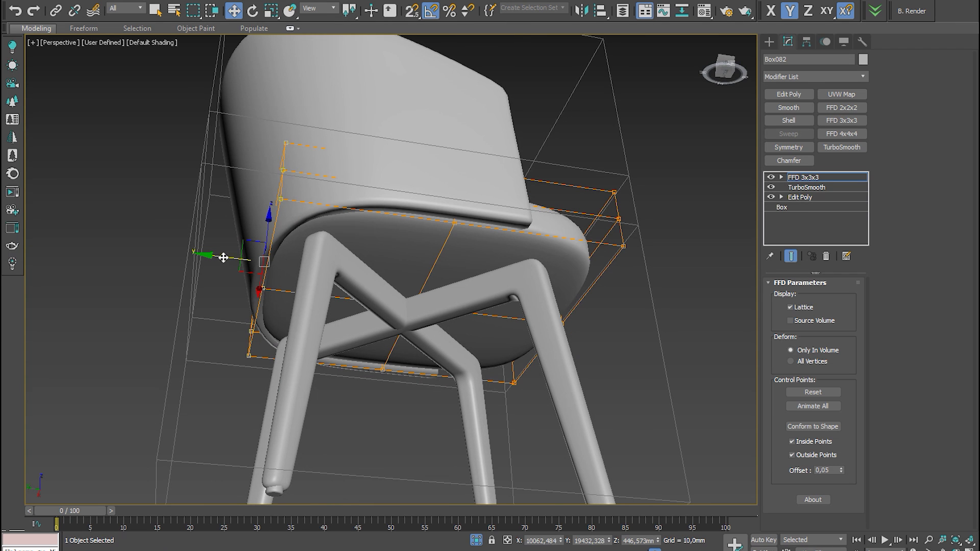Hide the TurboSmooth modifier eye

pos(771,187)
